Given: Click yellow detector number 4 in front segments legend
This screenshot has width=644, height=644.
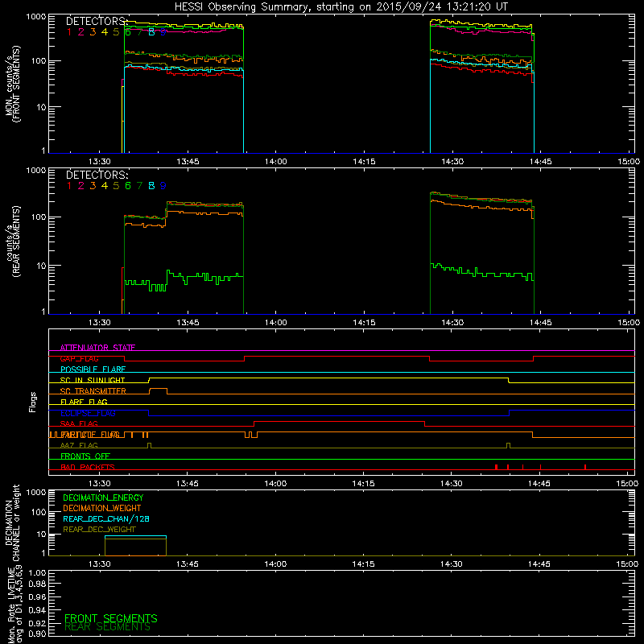Looking at the screenshot, I should pos(105,32).
